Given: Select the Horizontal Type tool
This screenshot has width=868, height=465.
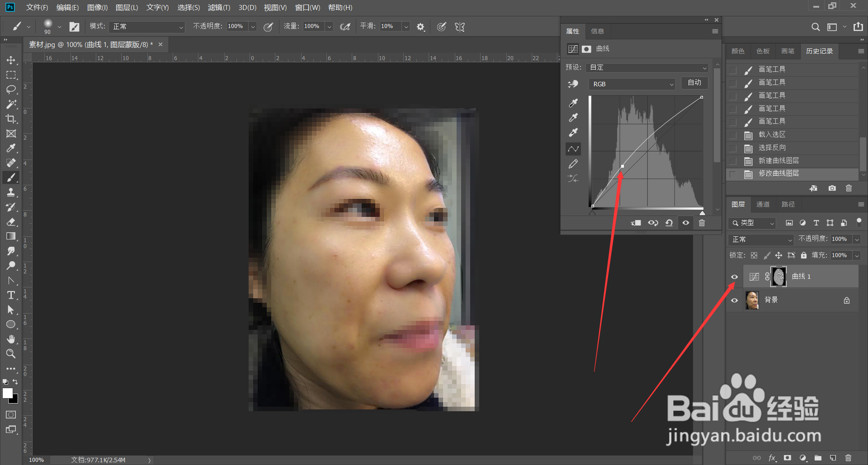Looking at the screenshot, I should coord(11,295).
